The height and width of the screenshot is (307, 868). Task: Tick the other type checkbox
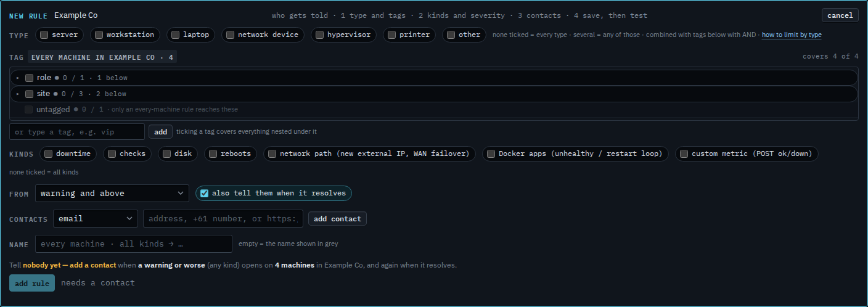pyautogui.click(x=451, y=35)
